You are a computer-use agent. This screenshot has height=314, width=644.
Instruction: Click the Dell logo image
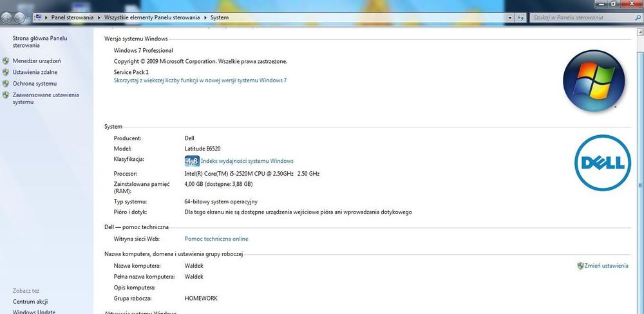(x=603, y=163)
